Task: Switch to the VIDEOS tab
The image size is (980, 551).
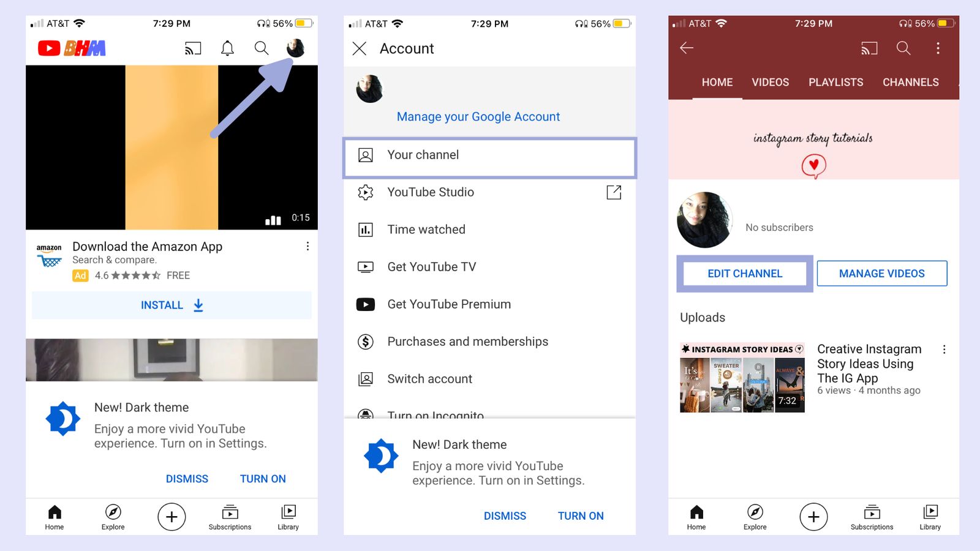Action: pos(770,82)
